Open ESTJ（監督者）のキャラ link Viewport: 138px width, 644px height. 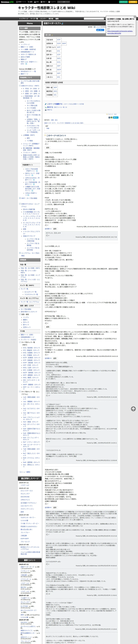pos(31,348)
